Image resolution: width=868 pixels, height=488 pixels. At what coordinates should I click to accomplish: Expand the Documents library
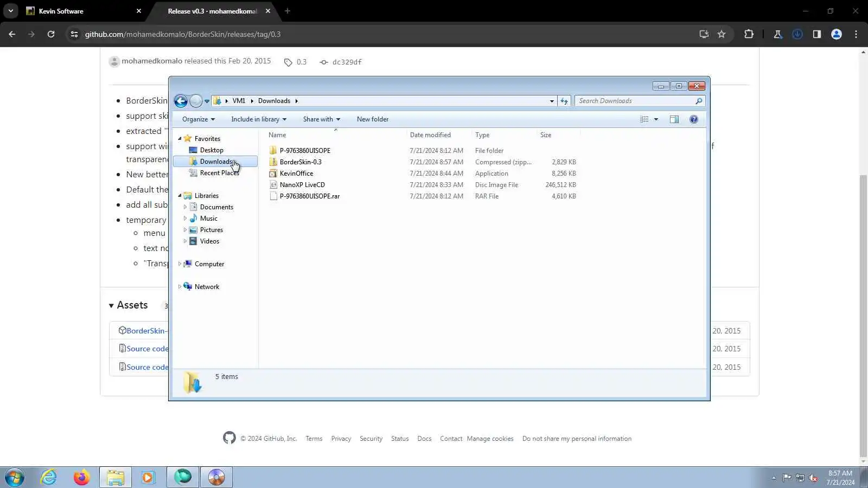coord(185,207)
